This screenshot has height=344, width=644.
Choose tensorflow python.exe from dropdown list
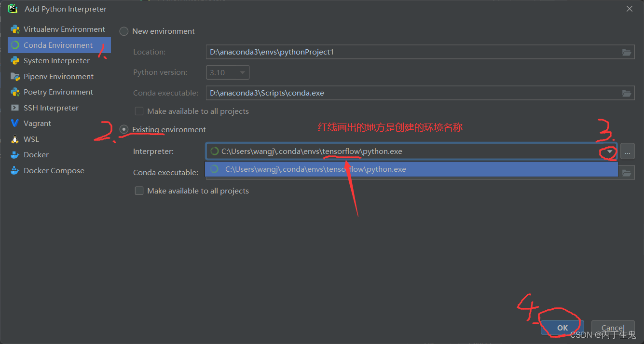coord(411,169)
